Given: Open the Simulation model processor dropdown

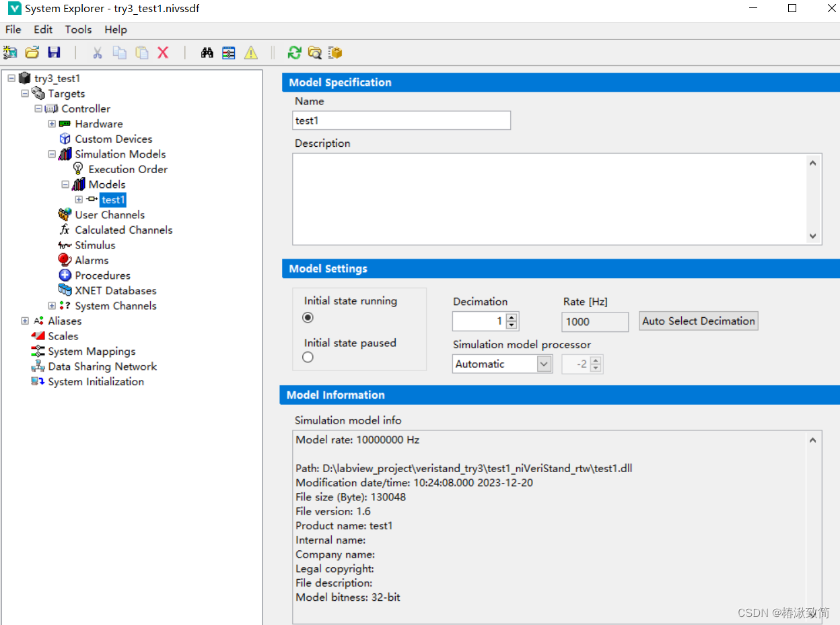Looking at the screenshot, I should coord(544,364).
